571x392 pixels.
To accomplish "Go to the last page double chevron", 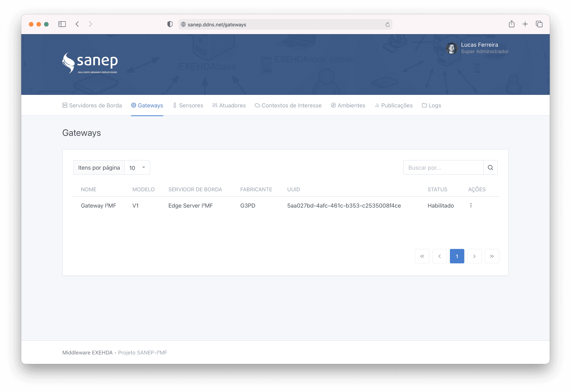I will tap(492, 256).
